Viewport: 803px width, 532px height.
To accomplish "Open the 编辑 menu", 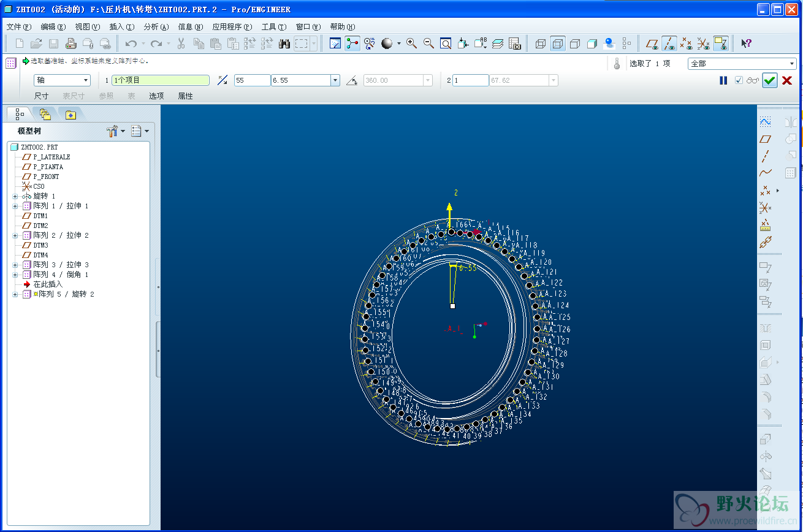I will (53, 27).
